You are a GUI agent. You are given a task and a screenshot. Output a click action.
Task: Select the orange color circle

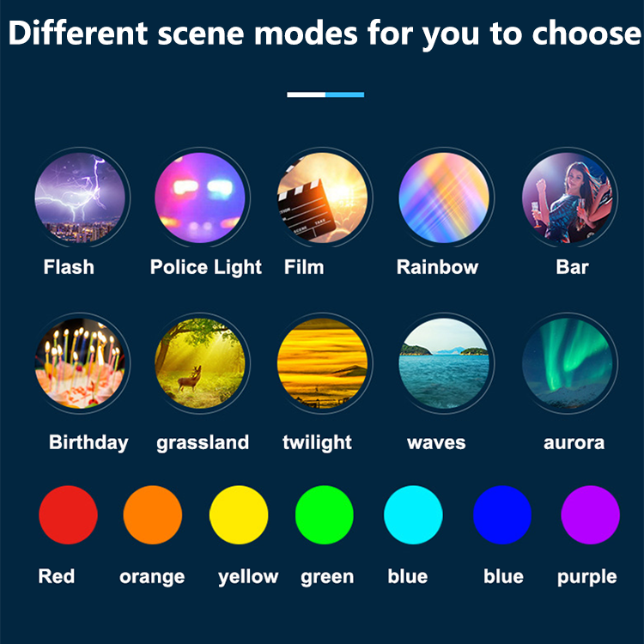pyautogui.click(x=153, y=515)
